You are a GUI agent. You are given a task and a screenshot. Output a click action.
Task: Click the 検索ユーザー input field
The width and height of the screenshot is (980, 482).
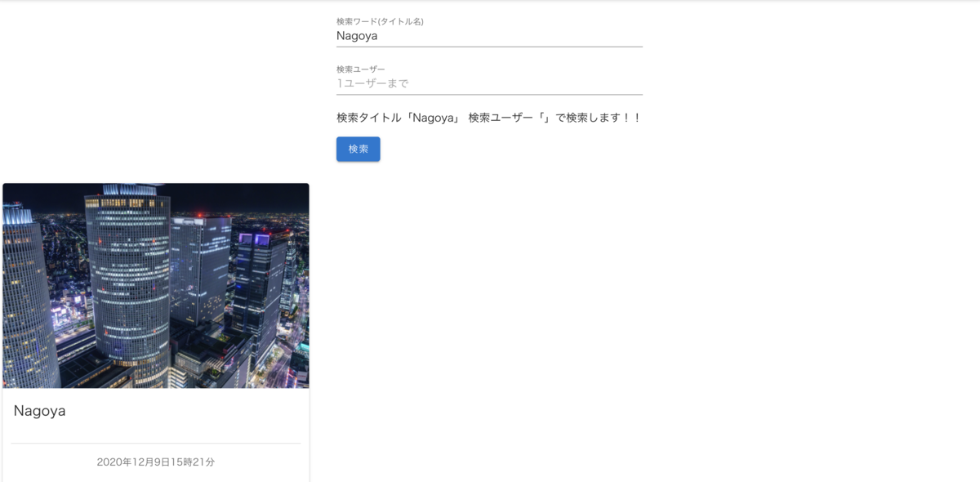[x=490, y=83]
